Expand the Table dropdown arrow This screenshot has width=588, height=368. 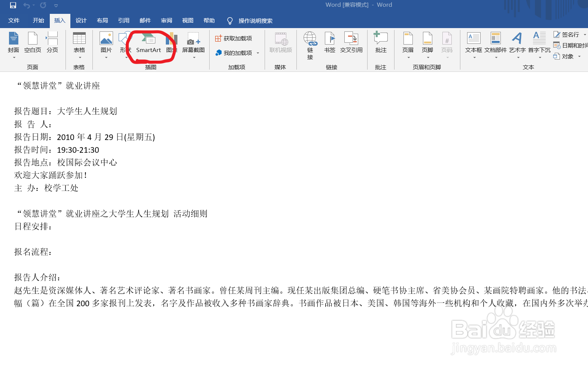point(80,58)
